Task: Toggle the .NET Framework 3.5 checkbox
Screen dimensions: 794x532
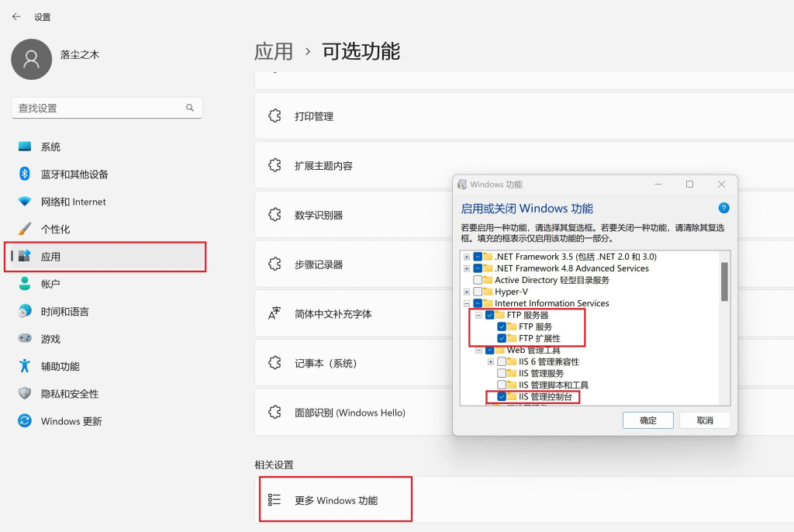Action: coord(478,257)
